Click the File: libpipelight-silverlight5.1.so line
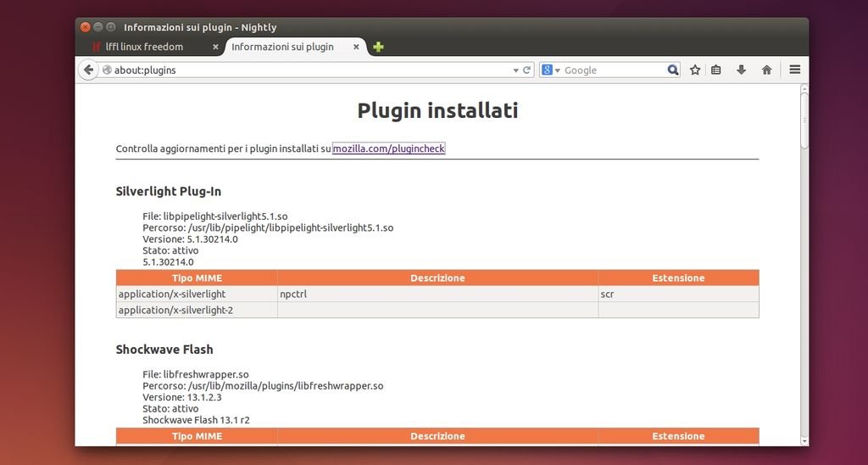The width and height of the screenshot is (868, 465). (214, 216)
